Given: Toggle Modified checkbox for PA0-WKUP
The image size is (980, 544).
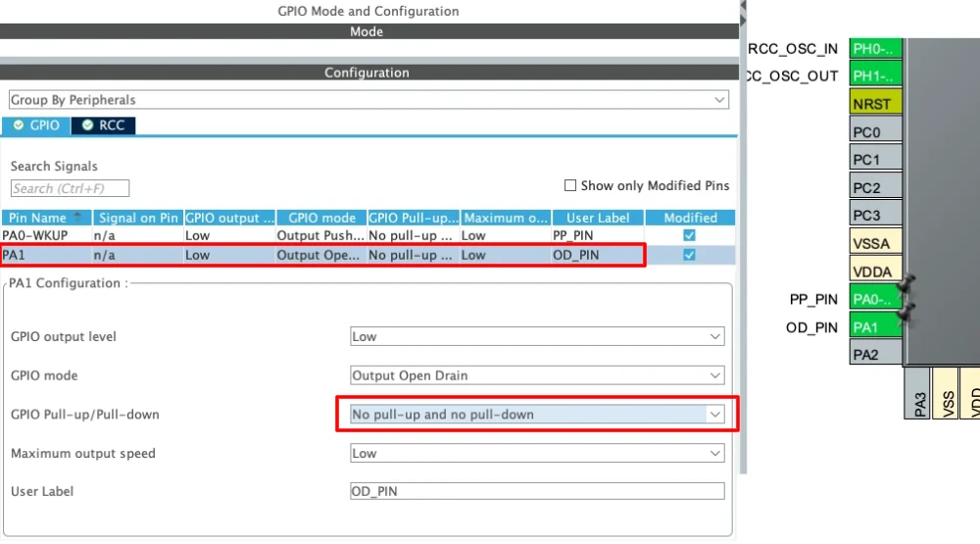Looking at the screenshot, I should pos(689,235).
